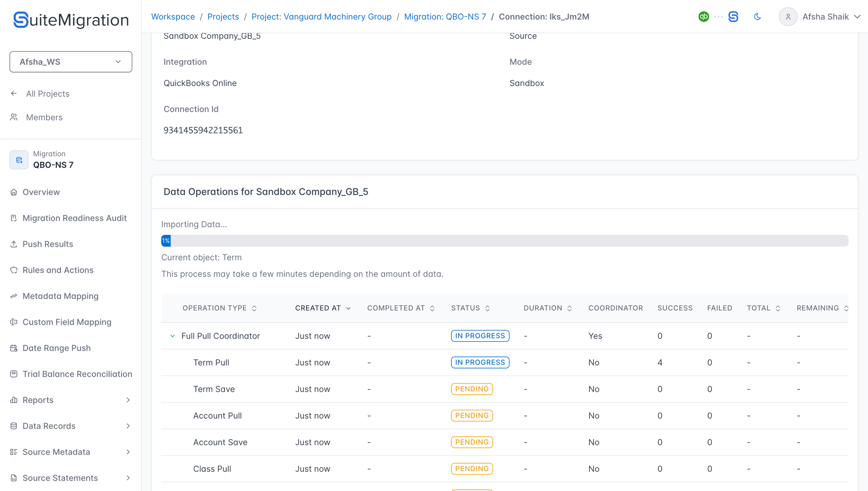
Task: Click the blue S connection icon
Action: [x=733, y=16]
